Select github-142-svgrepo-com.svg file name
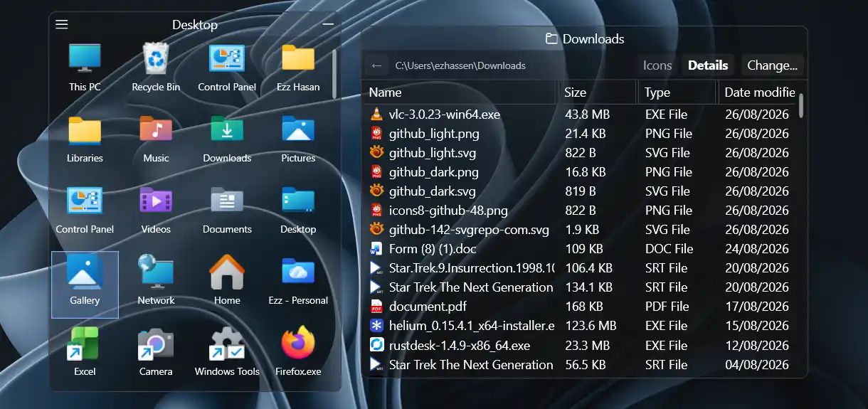Image resolution: width=868 pixels, height=409 pixels. click(469, 229)
